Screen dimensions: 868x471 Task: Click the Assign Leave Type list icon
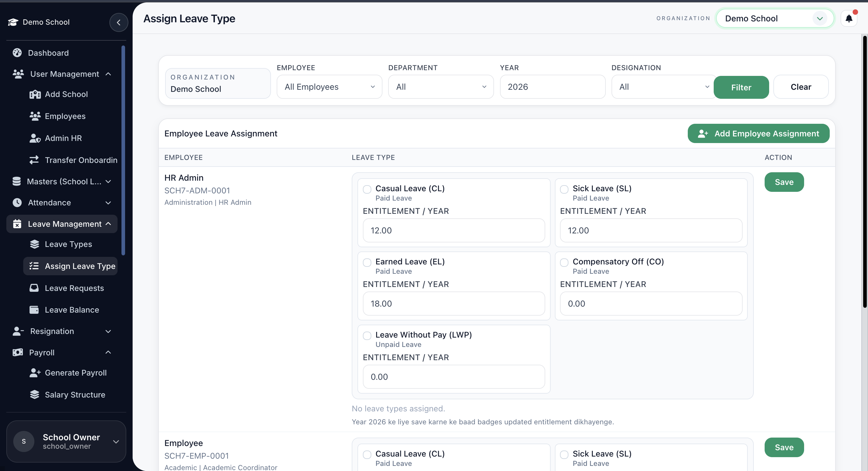coord(34,266)
